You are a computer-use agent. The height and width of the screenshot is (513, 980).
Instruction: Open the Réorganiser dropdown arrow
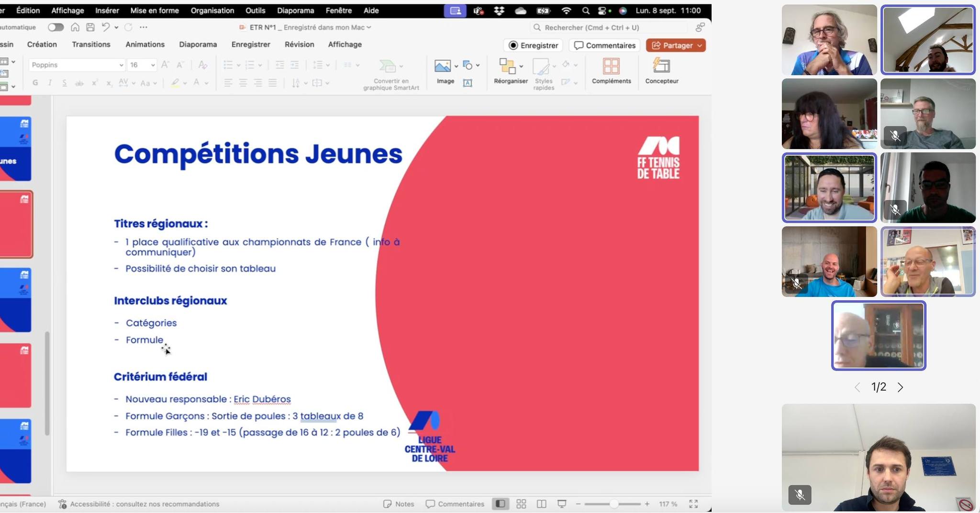(x=521, y=66)
